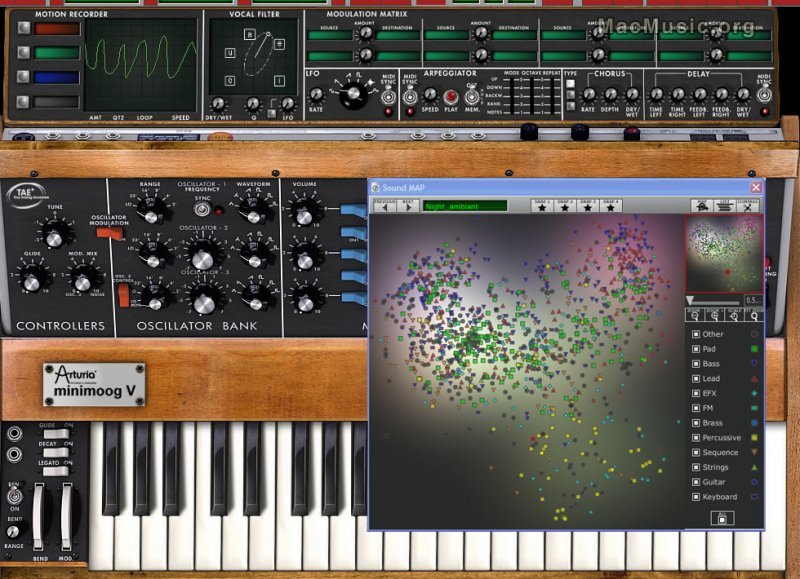Click the LFO waveform selector knob
Image resolution: width=800 pixels, height=579 pixels.
click(354, 94)
